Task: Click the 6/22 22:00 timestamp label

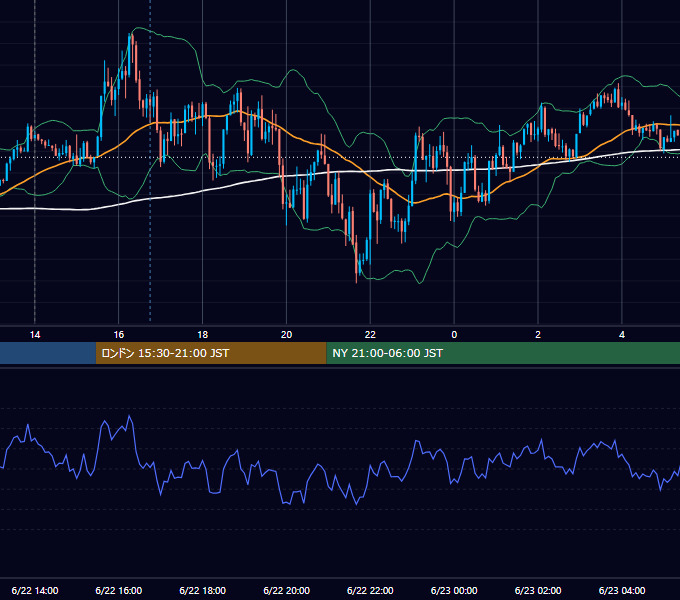Action: pos(370,590)
